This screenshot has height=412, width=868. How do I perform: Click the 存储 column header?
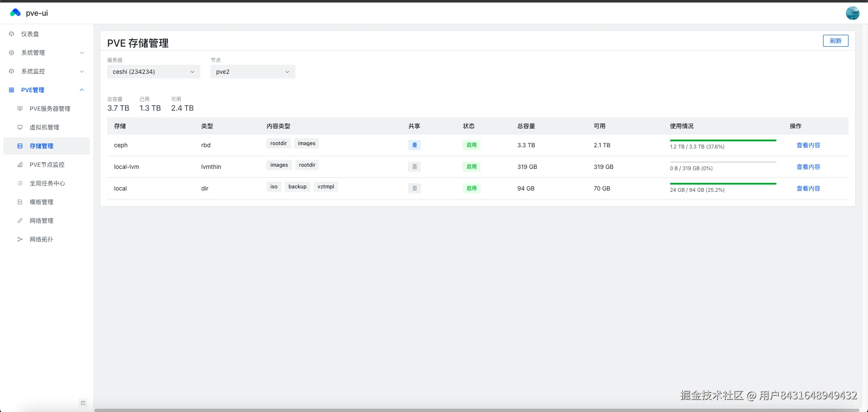(120, 126)
